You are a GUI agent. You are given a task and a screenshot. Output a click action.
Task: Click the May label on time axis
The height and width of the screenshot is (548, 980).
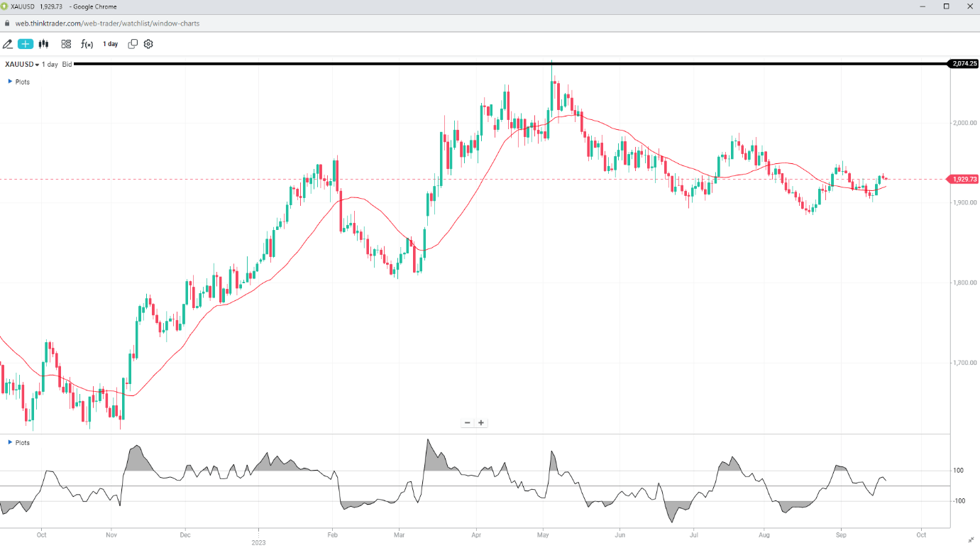tap(544, 535)
